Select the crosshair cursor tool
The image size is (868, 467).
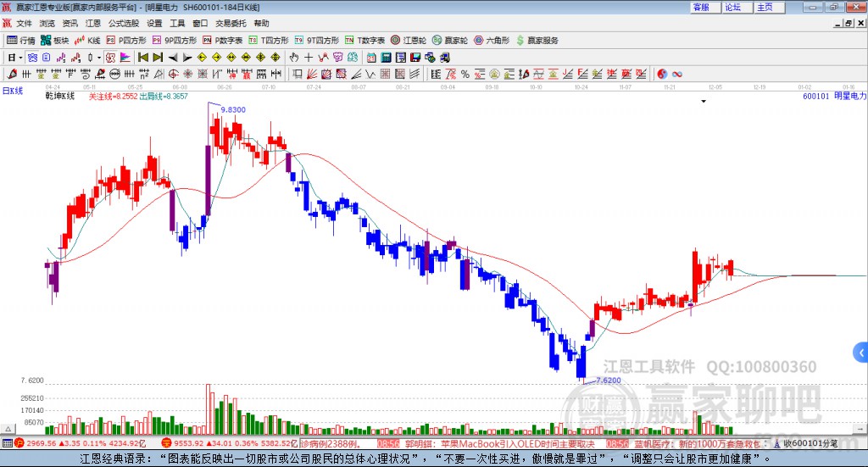click(309, 58)
